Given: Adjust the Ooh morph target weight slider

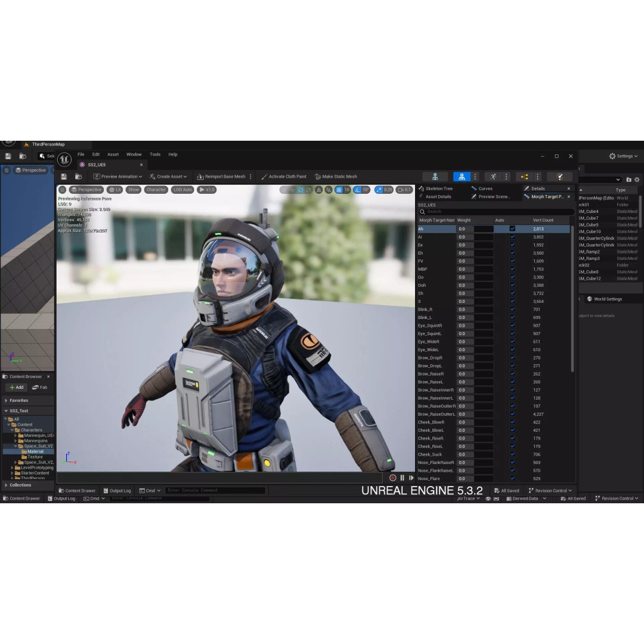Looking at the screenshot, I should point(475,286).
